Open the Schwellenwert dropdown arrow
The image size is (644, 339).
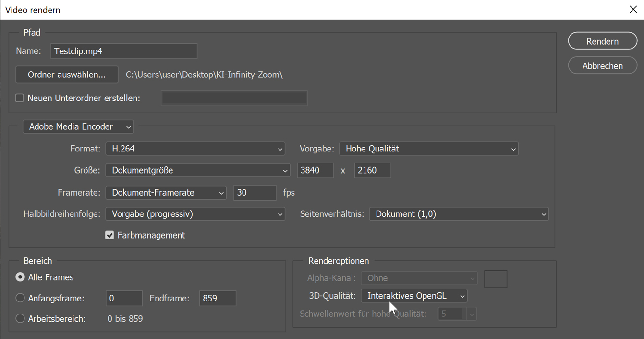point(472,314)
